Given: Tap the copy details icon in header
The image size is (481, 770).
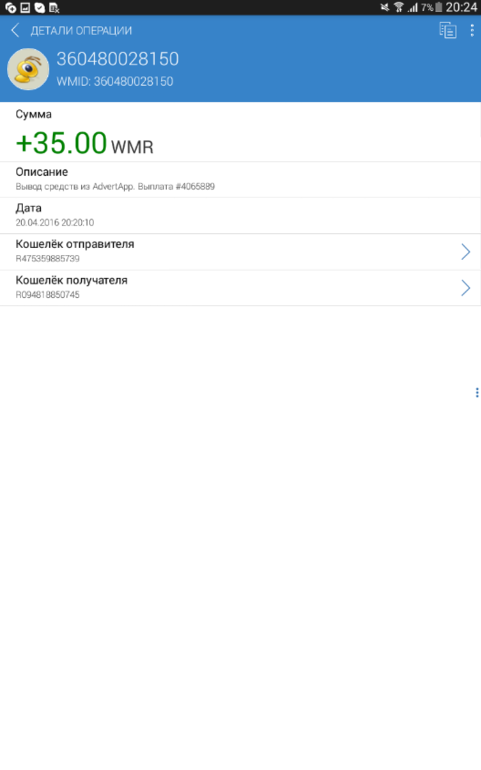Looking at the screenshot, I should pyautogui.click(x=448, y=30).
